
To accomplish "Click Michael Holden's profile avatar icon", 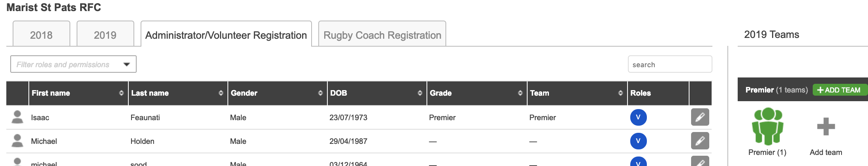I will point(17,141).
